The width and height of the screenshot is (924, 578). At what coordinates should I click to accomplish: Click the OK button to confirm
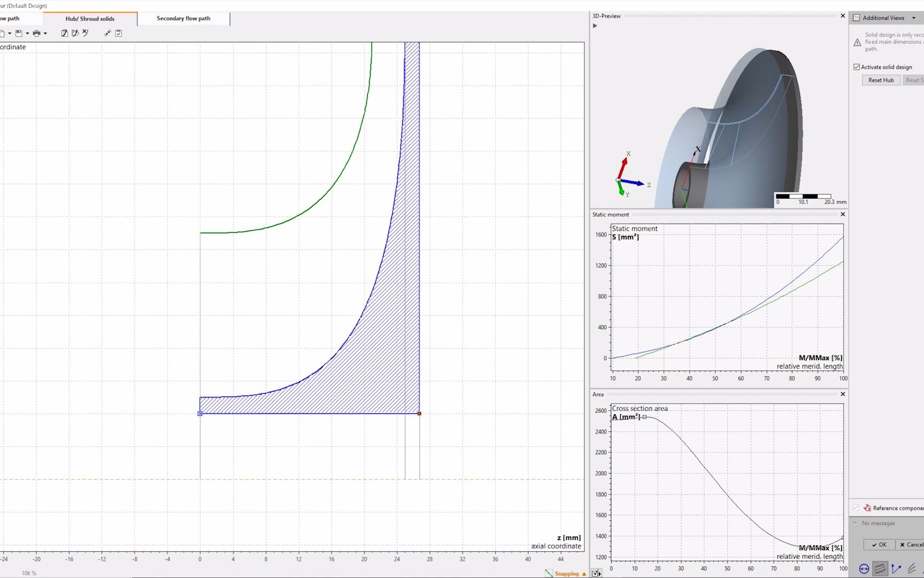click(879, 544)
